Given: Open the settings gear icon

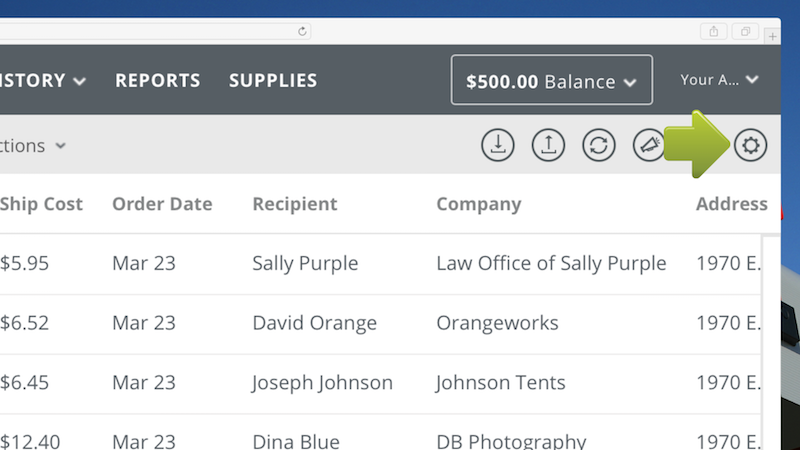Looking at the screenshot, I should pos(750,145).
